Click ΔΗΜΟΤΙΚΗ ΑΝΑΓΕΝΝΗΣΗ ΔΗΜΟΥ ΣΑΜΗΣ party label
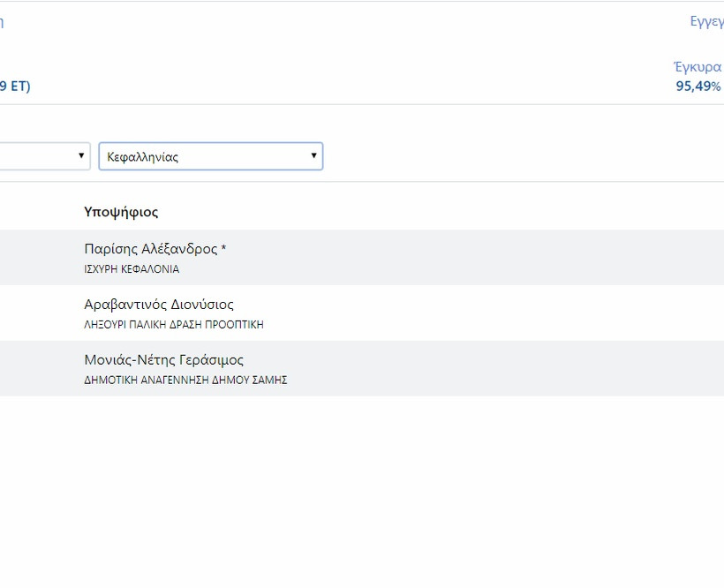 coord(185,381)
